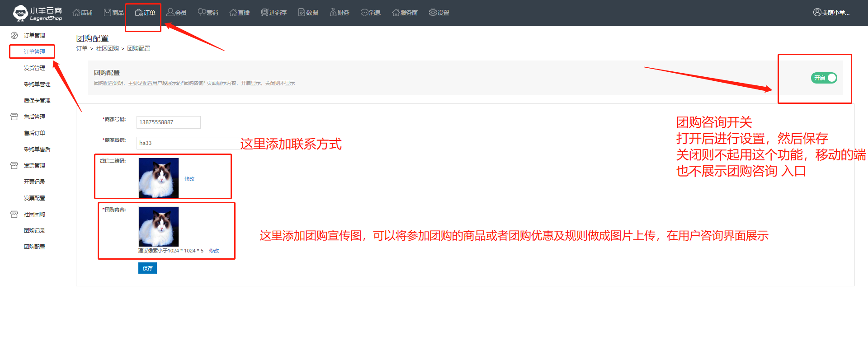Toggle the 开启 group-buy switch off
This screenshot has height=364, width=868.
(824, 78)
